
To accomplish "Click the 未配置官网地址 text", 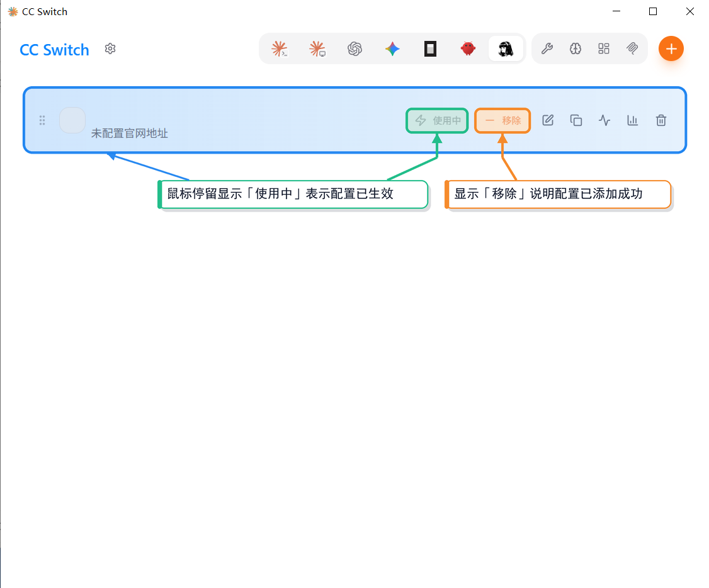I will pos(129,133).
